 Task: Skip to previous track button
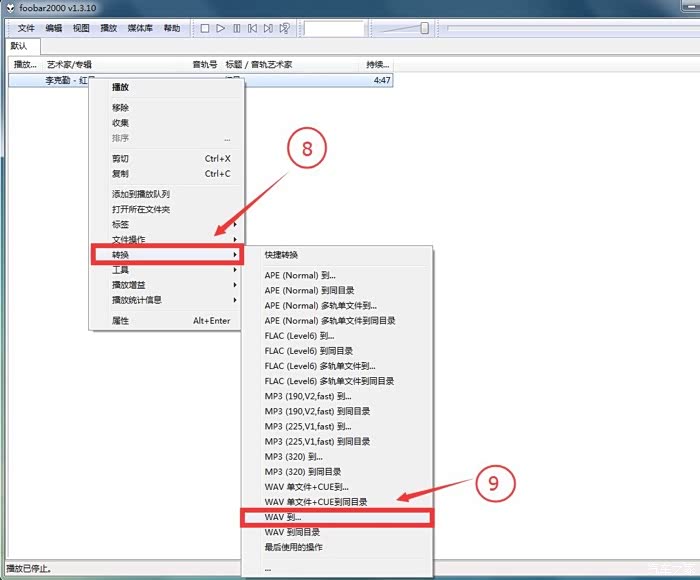pyautogui.click(x=253, y=28)
